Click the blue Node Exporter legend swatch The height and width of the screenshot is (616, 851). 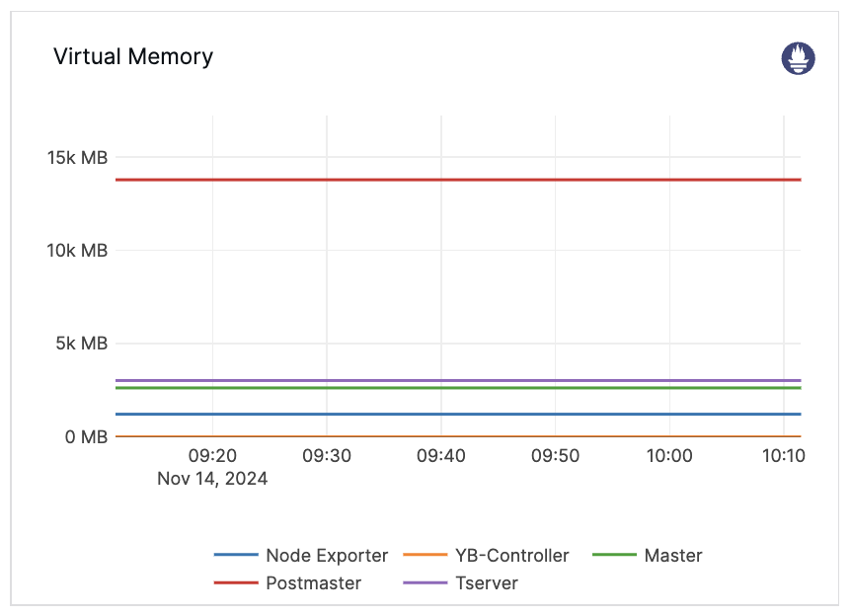(235, 556)
